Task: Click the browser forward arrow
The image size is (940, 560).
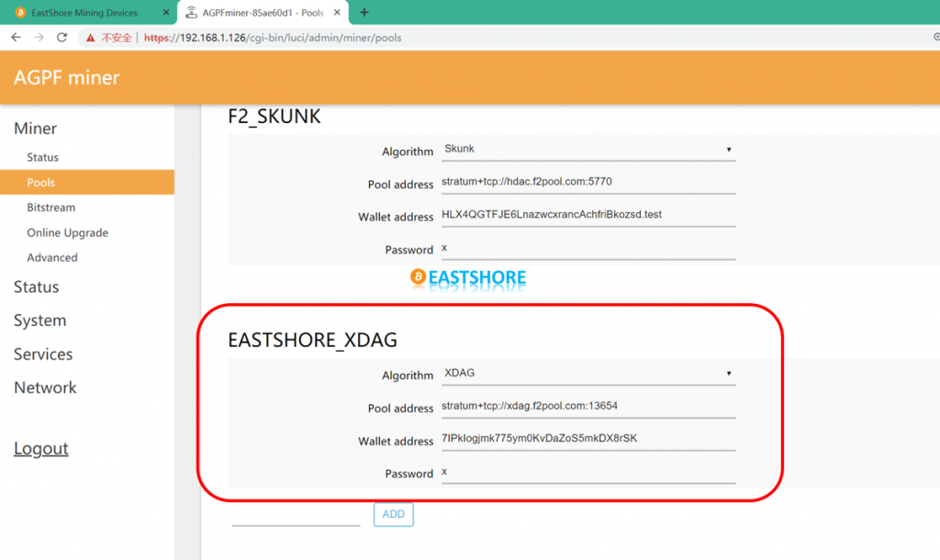Action: click(38, 39)
